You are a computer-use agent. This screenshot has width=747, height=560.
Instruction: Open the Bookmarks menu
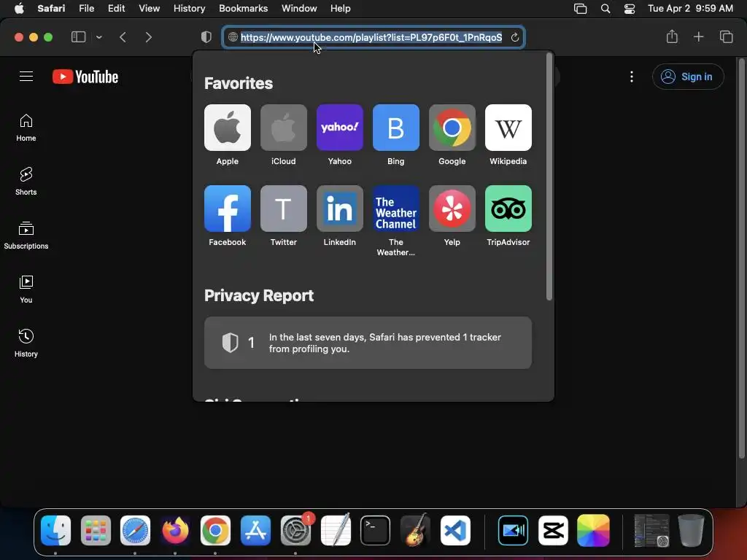(243, 9)
